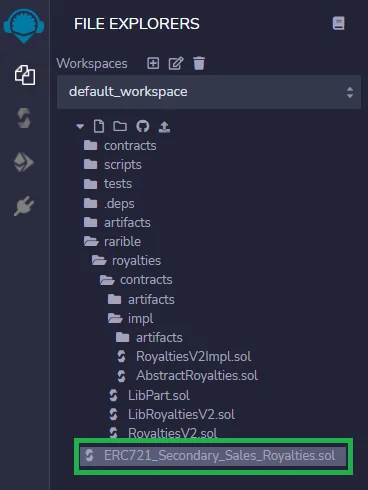Screen dimensions: 368x490
Task: Create a new workspace with the plus icon
Action: pos(153,63)
